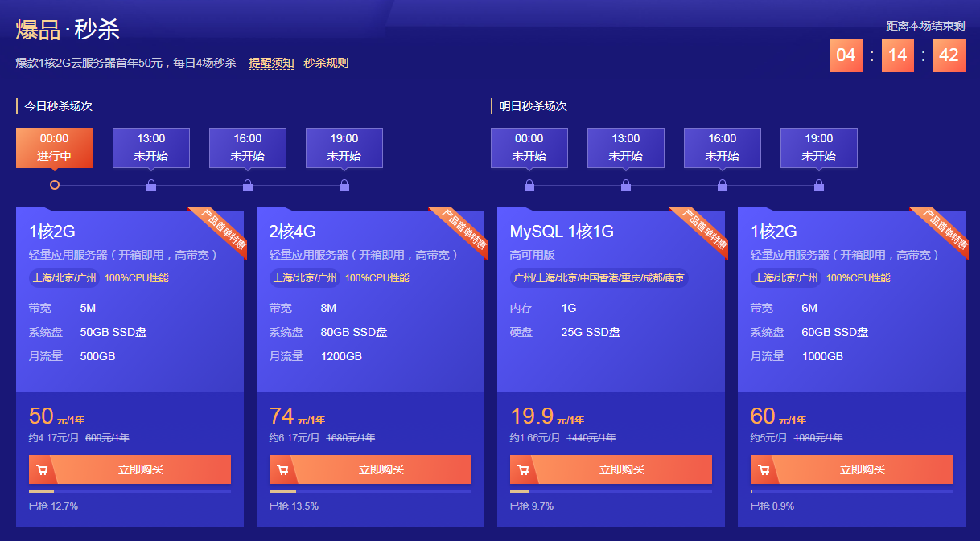
Task: Select tomorrow's 00:00 未开始 session tab
Action: click(529, 148)
